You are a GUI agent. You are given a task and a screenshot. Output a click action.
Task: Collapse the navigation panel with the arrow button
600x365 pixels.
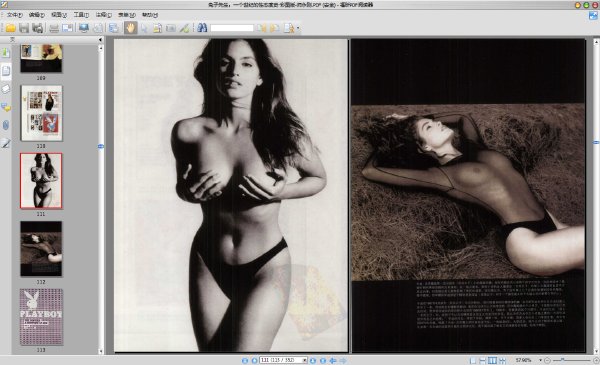(x=100, y=40)
